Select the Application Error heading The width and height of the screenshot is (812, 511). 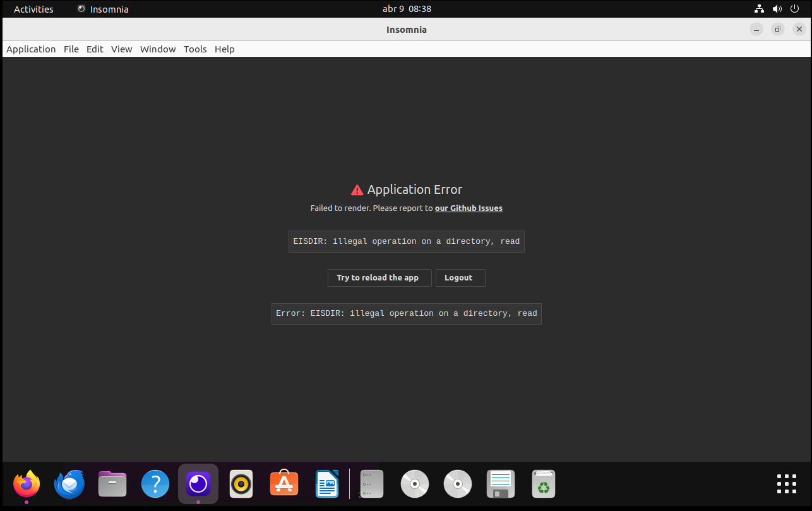415,189
